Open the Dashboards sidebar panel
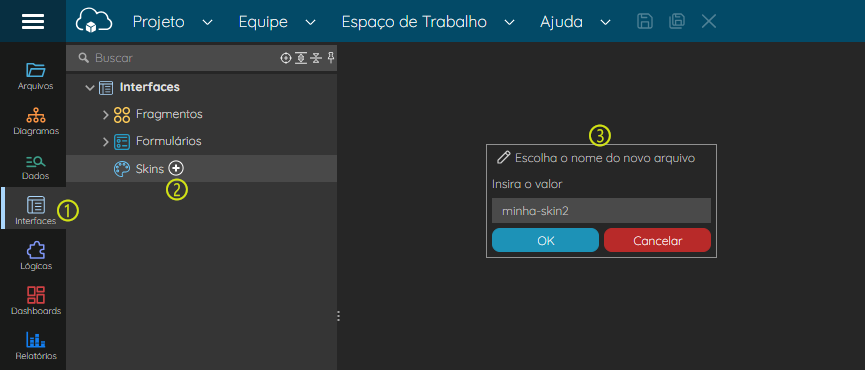The width and height of the screenshot is (865, 370). coord(36,301)
